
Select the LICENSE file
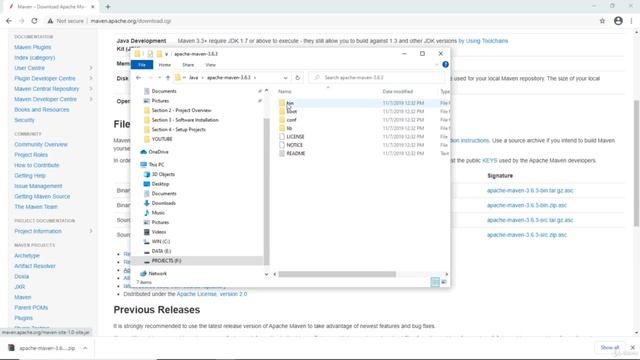coord(295,137)
